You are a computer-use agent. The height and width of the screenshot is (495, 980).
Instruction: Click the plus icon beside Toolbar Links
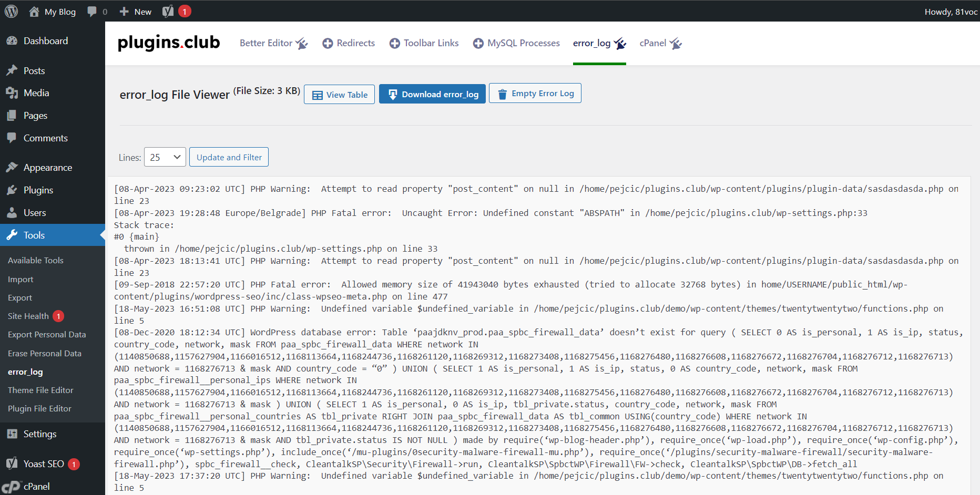[x=395, y=44]
